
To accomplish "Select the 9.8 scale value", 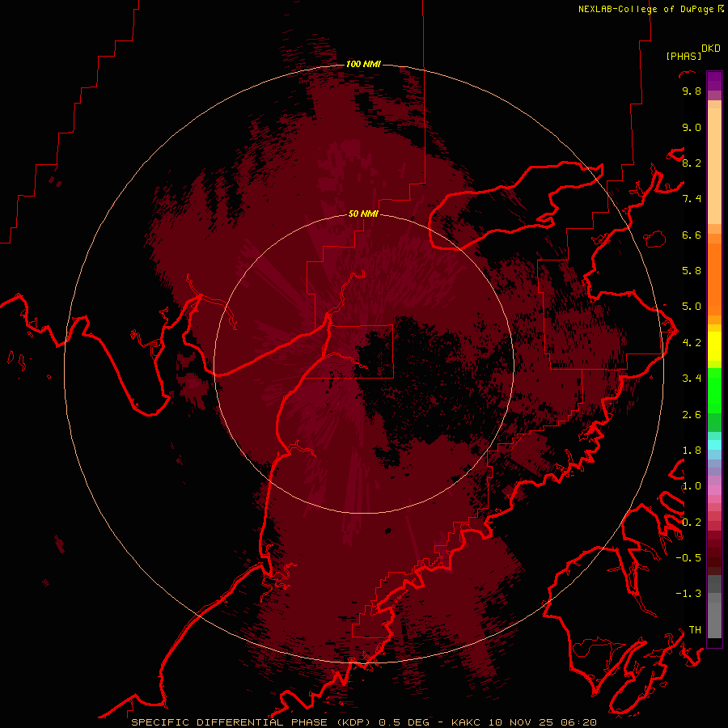I will point(692,91).
